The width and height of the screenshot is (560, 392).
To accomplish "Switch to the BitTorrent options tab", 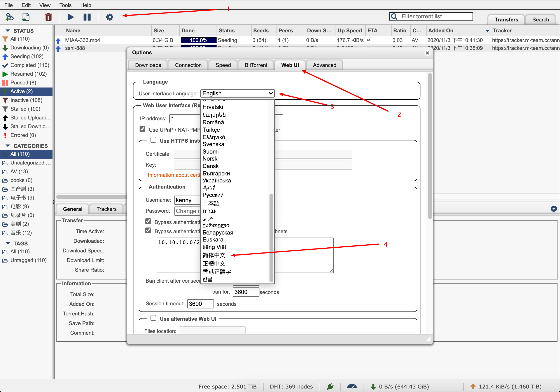I will click(256, 65).
